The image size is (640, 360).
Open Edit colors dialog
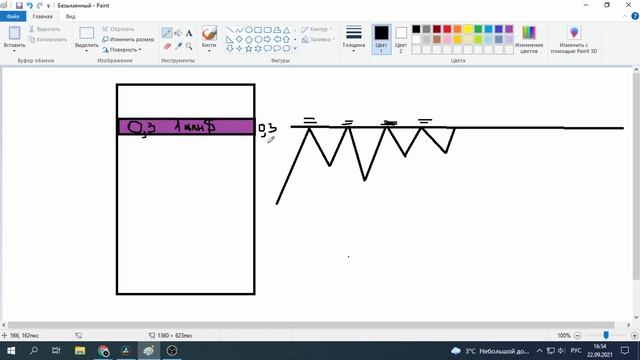click(x=529, y=39)
